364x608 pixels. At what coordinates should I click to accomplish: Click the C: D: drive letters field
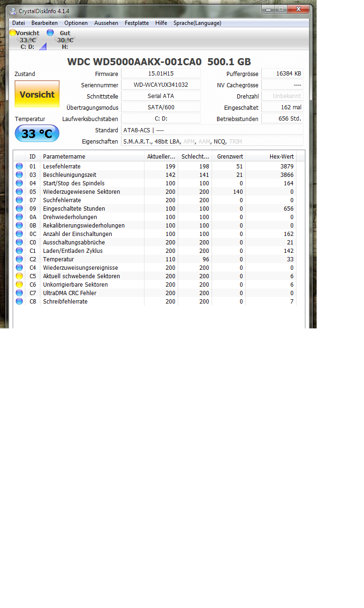[x=161, y=119]
